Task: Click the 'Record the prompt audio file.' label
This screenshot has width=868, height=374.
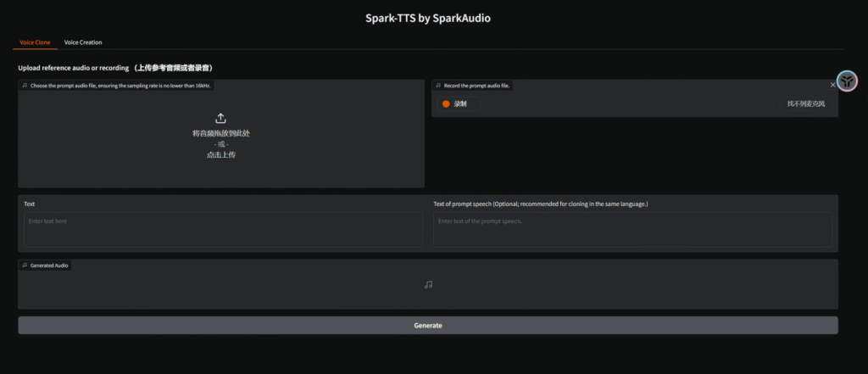Action: click(x=473, y=86)
